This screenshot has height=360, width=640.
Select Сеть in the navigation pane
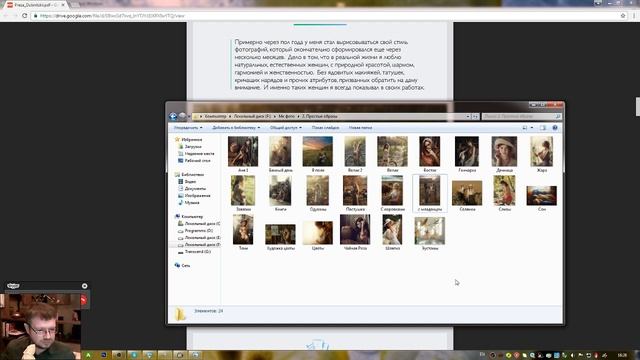185,266
